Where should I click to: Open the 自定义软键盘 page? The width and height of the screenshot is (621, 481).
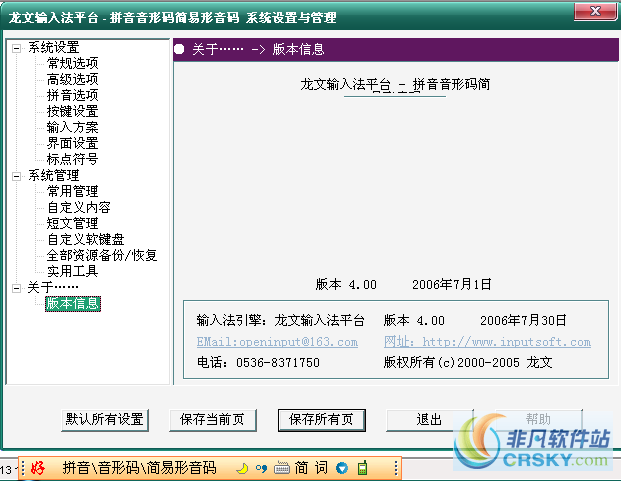tap(86, 239)
